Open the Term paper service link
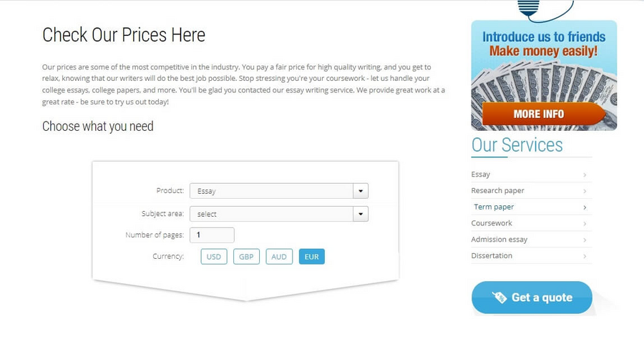Viewport: 644px width, 339px height. click(494, 207)
